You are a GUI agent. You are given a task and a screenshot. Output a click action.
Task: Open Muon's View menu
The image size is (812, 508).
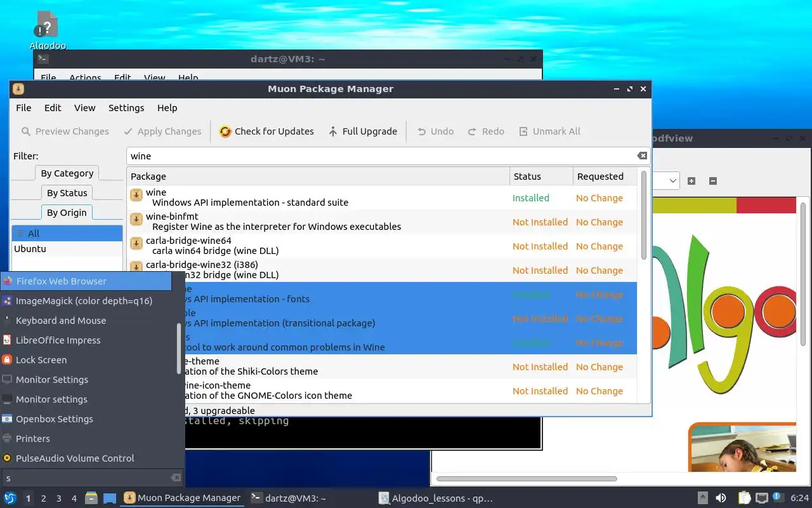pyautogui.click(x=84, y=108)
